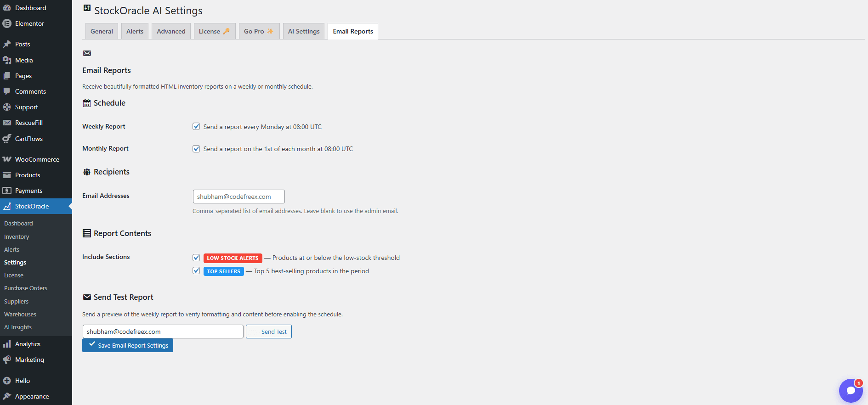Click the 'Comma-separated list of email addresses' hint

(295, 211)
